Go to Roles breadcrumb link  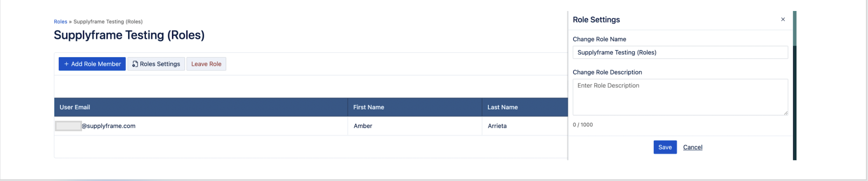(61, 22)
